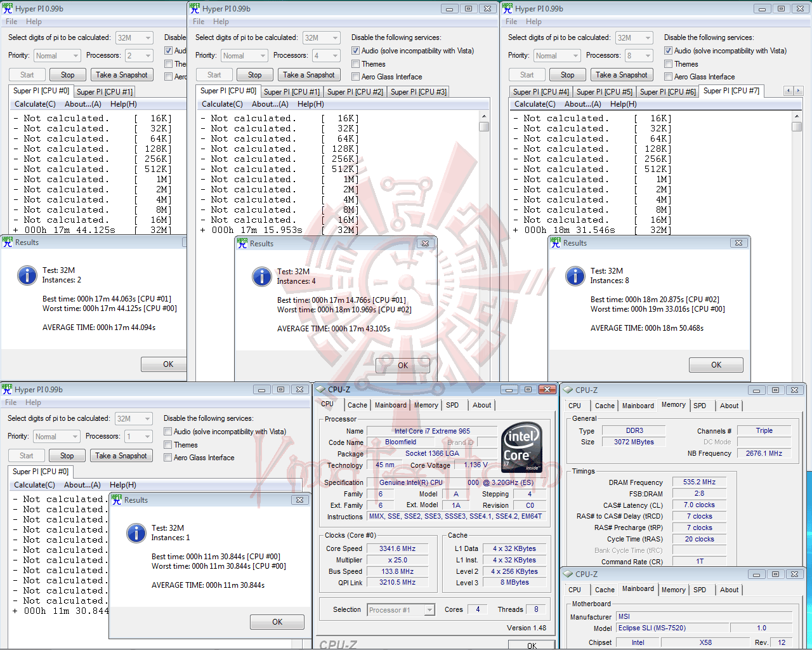The width and height of the screenshot is (812, 650).
Task: Click the title icon of the Instances: 8 Results dialog
Action: [556, 242]
